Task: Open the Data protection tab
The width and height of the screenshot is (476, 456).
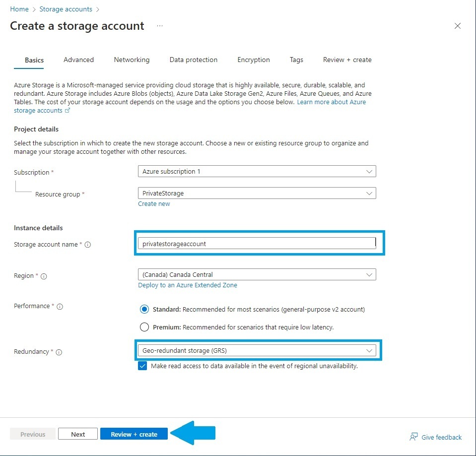Action: point(193,60)
